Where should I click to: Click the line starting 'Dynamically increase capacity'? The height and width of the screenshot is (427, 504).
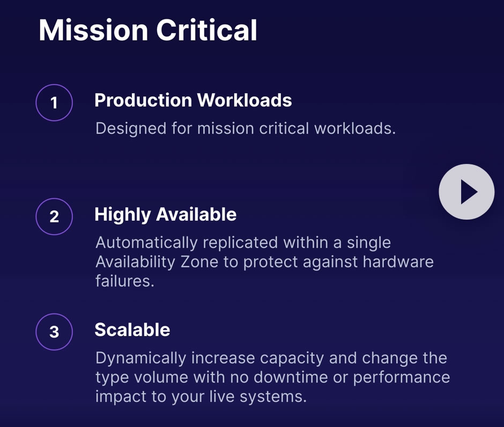click(271, 358)
